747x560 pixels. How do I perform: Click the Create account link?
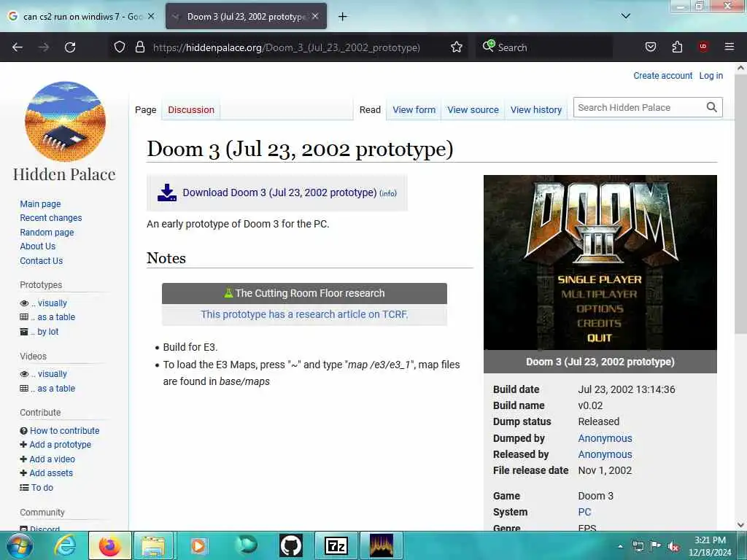pos(662,76)
